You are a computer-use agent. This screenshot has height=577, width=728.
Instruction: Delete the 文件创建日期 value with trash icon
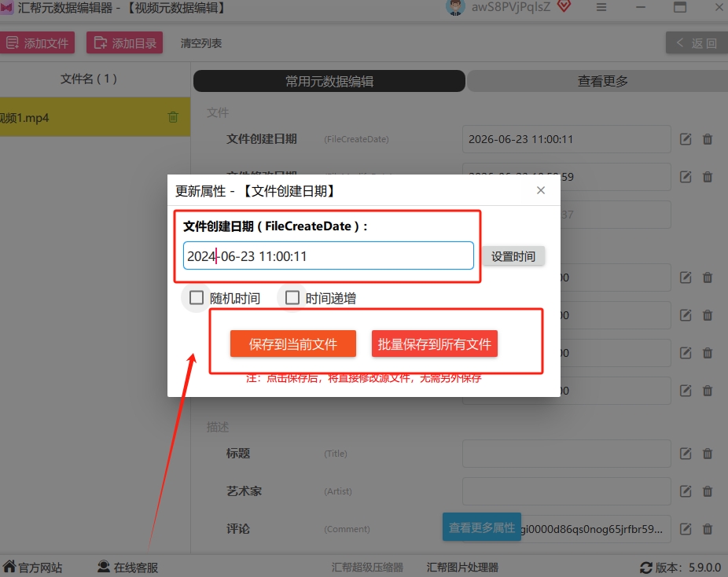pos(707,139)
